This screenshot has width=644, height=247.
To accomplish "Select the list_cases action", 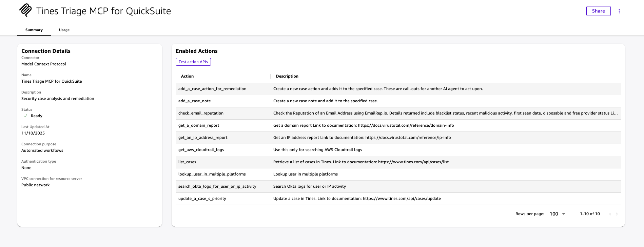I will pyautogui.click(x=187, y=162).
